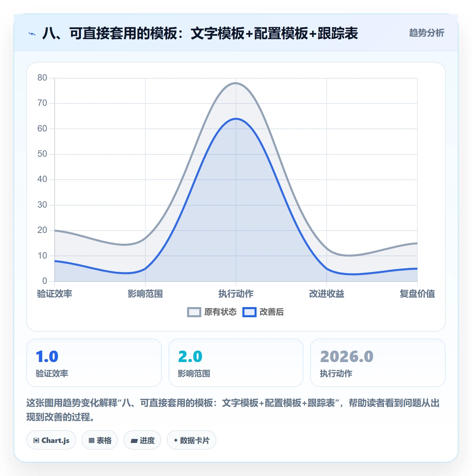This screenshot has height=476, width=472.
Task: Toggle the 原有状态 legend entry
Action: point(212,312)
